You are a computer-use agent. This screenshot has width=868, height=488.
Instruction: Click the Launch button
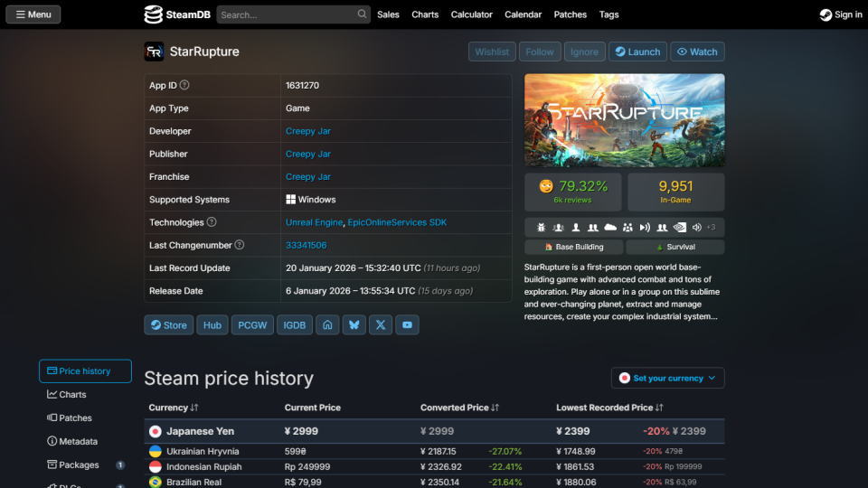[x=637, y=52]
